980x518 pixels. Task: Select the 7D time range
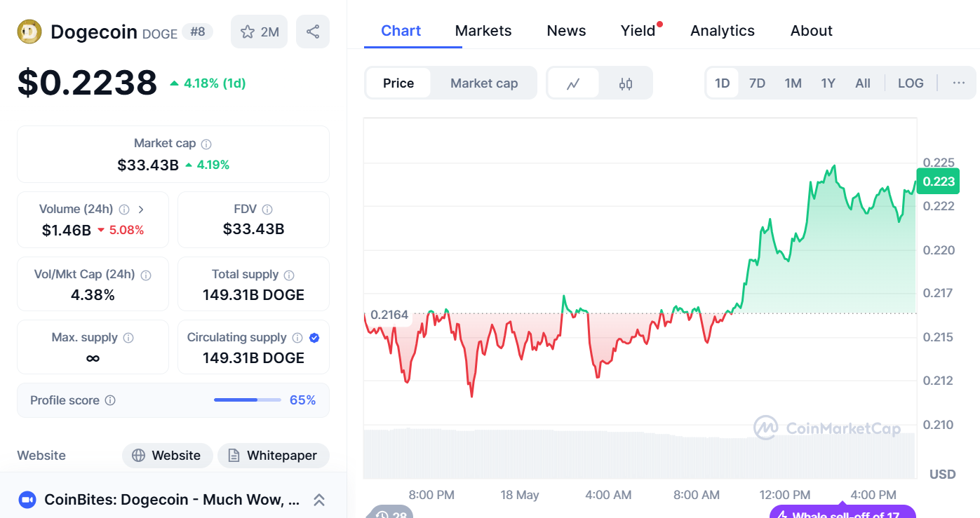757,83
